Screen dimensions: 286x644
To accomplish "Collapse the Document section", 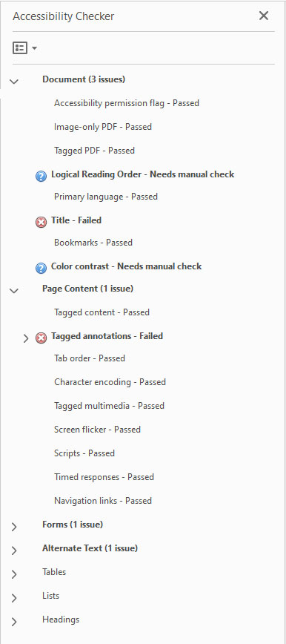I will coord(14,82).
